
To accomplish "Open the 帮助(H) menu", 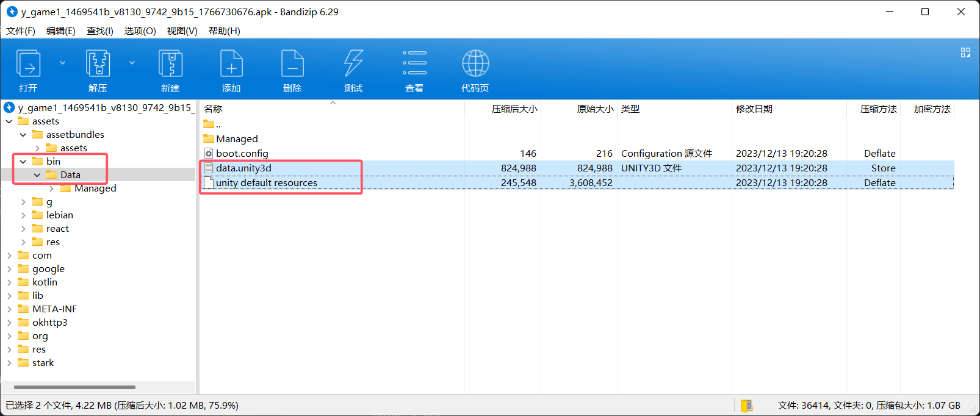I will 225,31.
